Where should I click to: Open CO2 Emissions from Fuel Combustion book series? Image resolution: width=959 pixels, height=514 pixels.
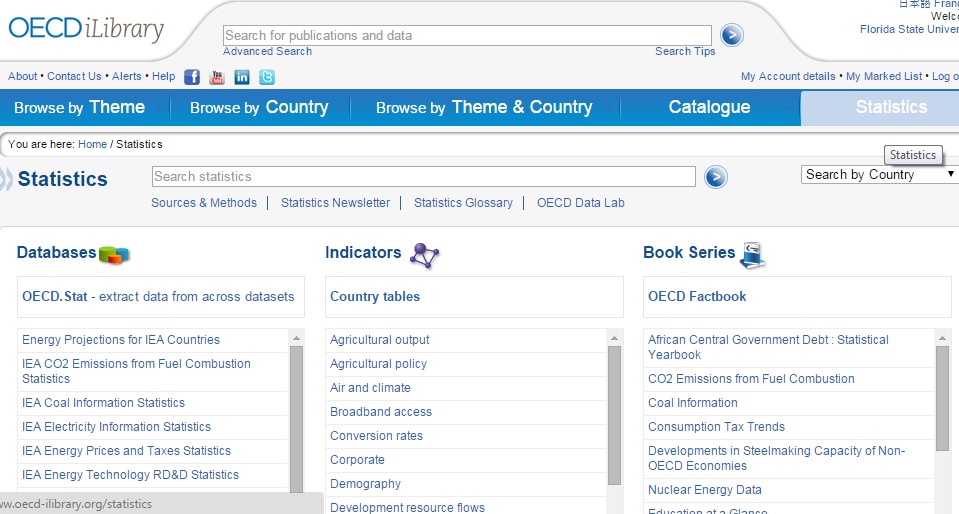click(x=751, y=379)
